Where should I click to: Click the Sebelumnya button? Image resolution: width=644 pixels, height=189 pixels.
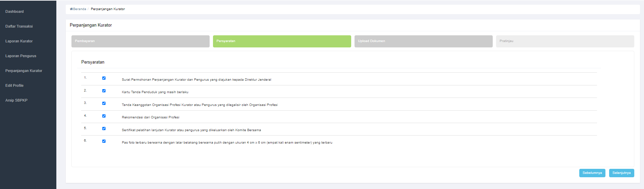pos(592,173)
